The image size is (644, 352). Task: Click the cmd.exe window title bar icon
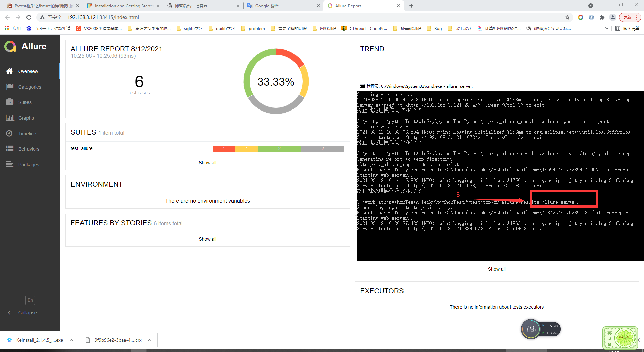click(362, 86)
